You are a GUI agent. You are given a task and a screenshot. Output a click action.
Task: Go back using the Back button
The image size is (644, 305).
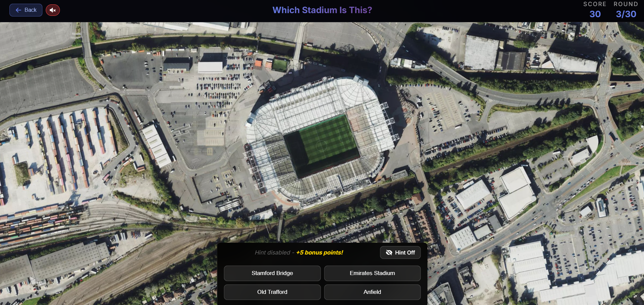tap(26, 10)
